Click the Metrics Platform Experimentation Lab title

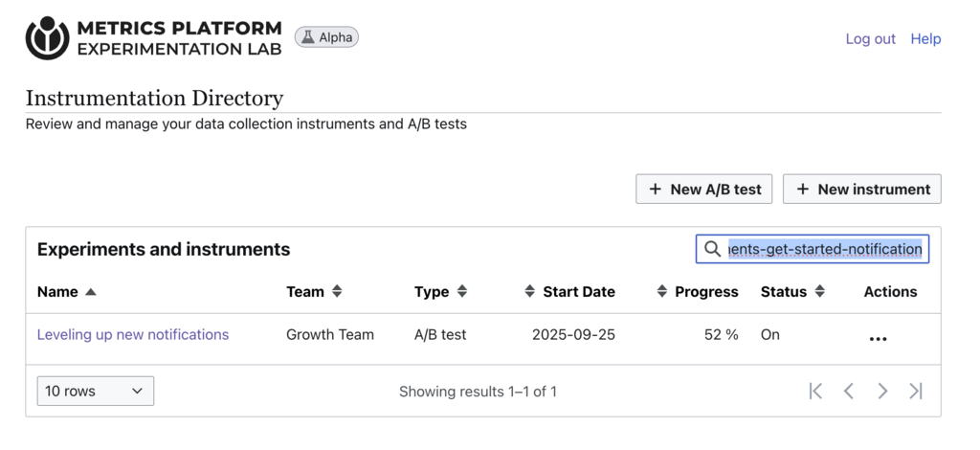[x=179, y=38]
